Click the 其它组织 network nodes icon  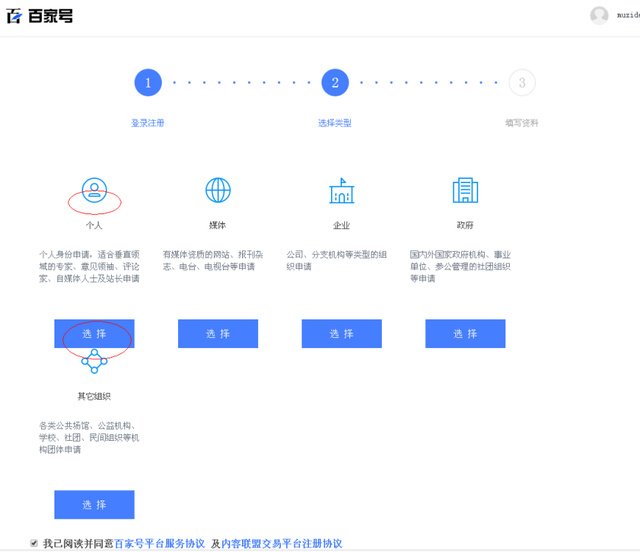click(x=94, y=361)
